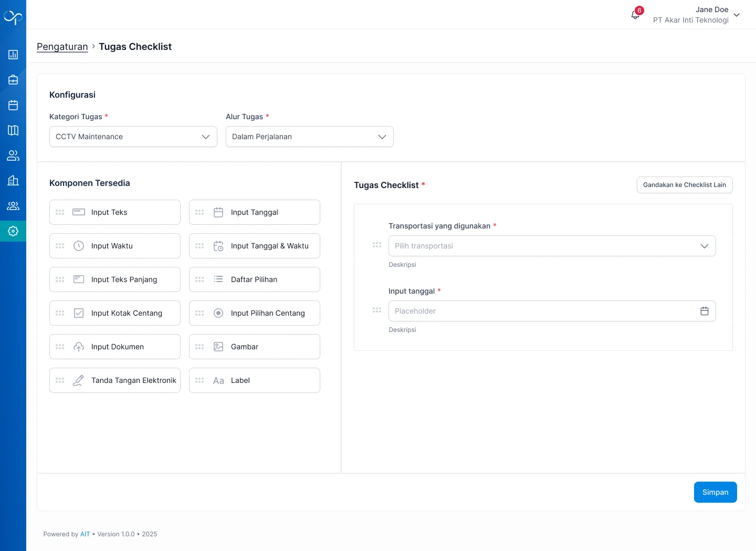Screen dimensions: 756x551
Task: Click the Jane Doe user name
Action: (712, 9)
